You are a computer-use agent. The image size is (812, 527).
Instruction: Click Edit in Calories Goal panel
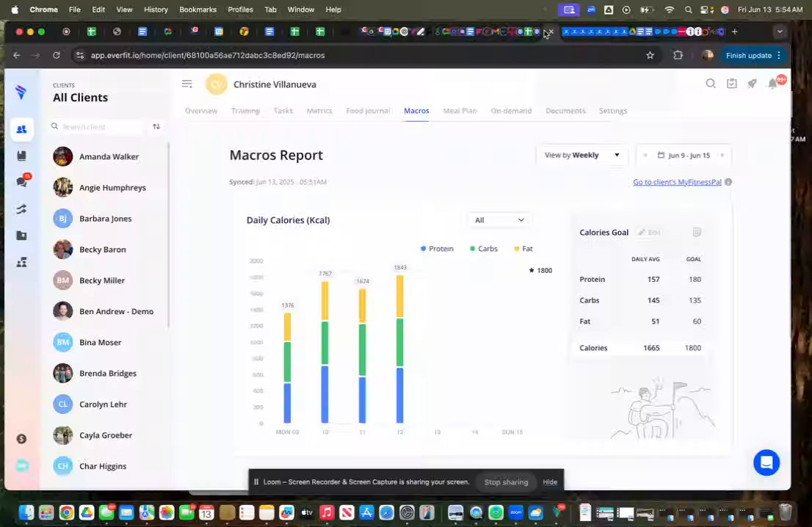[x=649, y=233]
